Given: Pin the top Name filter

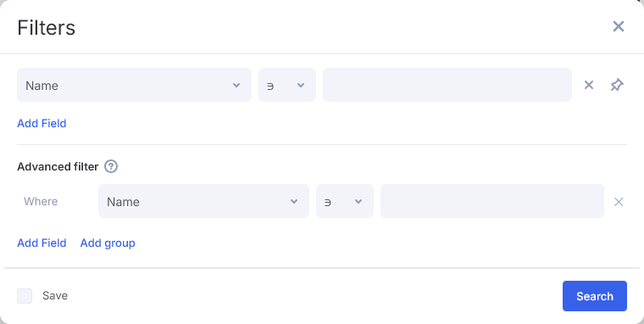Looking at the screenshot, I should click(x=617, y=85).
